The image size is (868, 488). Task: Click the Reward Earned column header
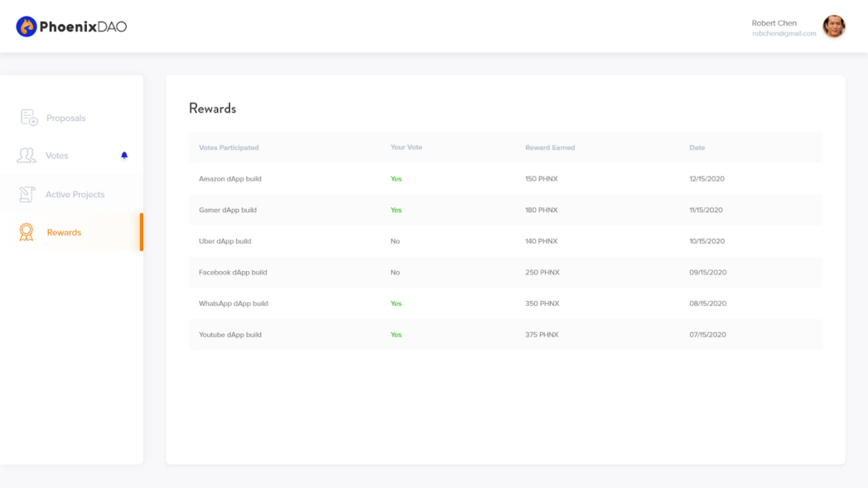click(550, 147)
